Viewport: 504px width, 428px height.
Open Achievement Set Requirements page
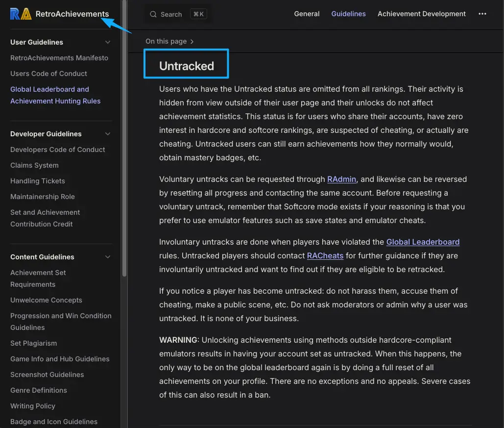click(38, 278)
